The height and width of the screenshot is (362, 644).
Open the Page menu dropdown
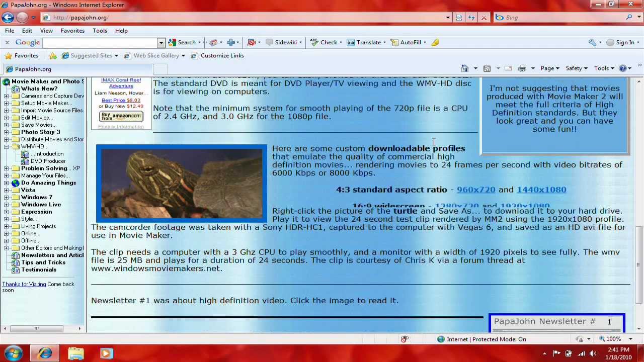coord(550,68)
